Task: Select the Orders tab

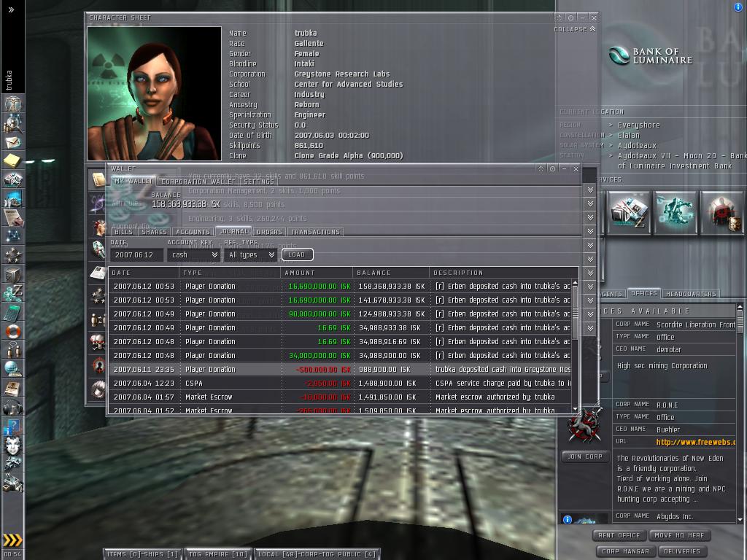Action: (270, 232)
